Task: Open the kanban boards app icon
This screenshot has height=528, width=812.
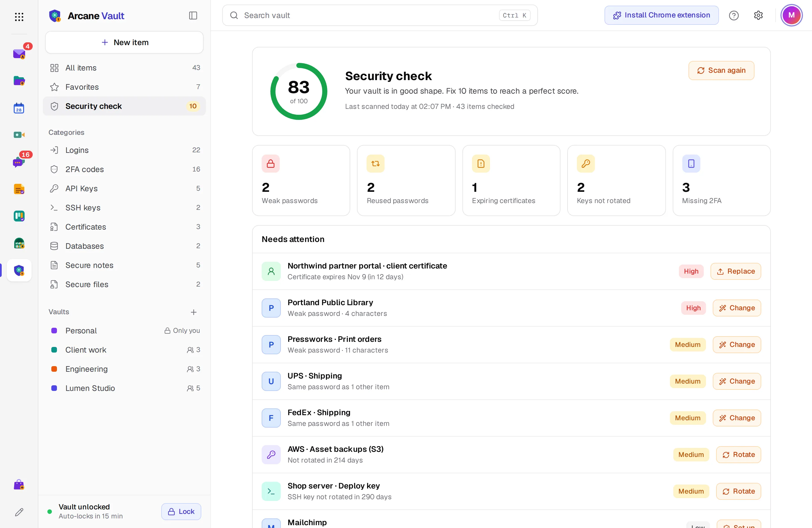Action: (x=19, y=216)
